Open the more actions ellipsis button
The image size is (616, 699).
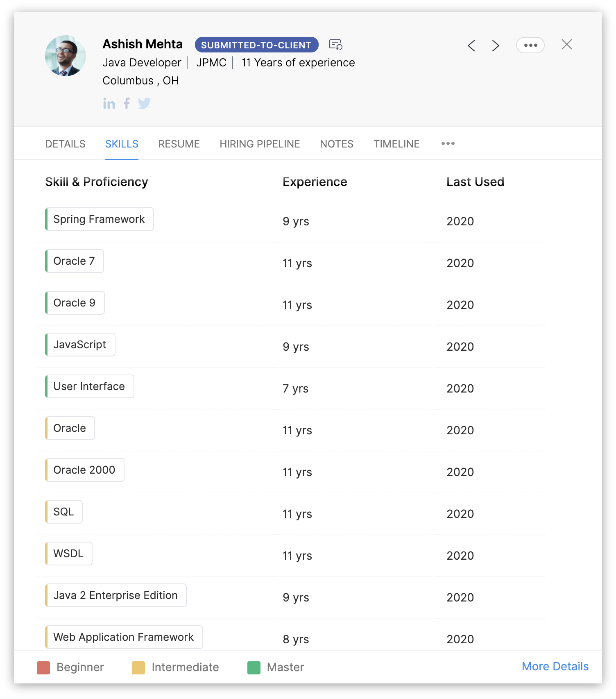530,45
